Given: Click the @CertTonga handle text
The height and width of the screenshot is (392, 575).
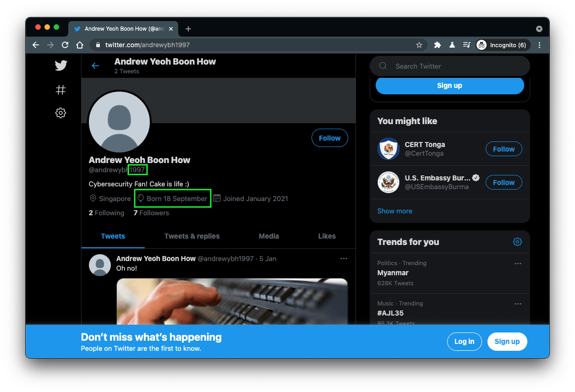Looking at the screenshot, I should 424,153.
